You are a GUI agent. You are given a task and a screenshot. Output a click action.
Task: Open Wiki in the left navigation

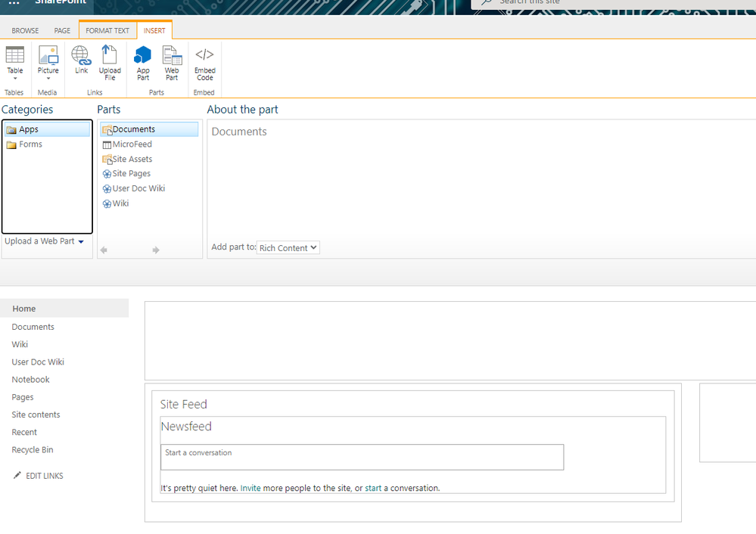(20, 344)
